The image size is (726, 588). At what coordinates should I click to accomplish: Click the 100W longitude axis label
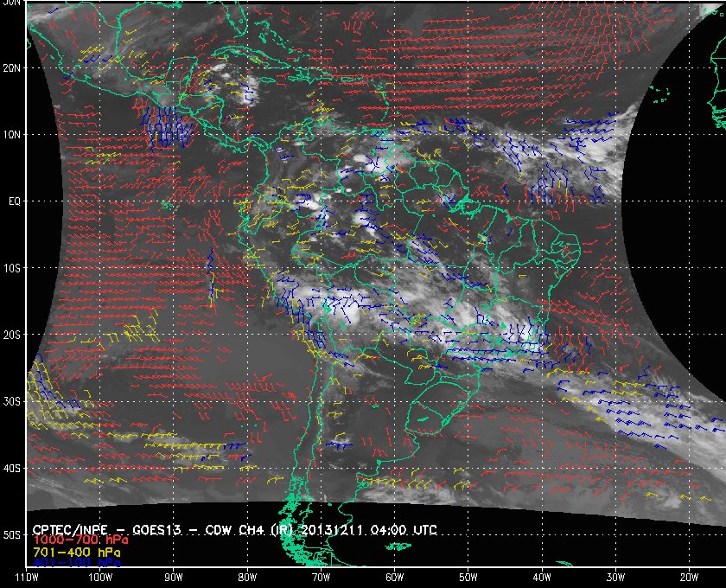click(100, 578)
